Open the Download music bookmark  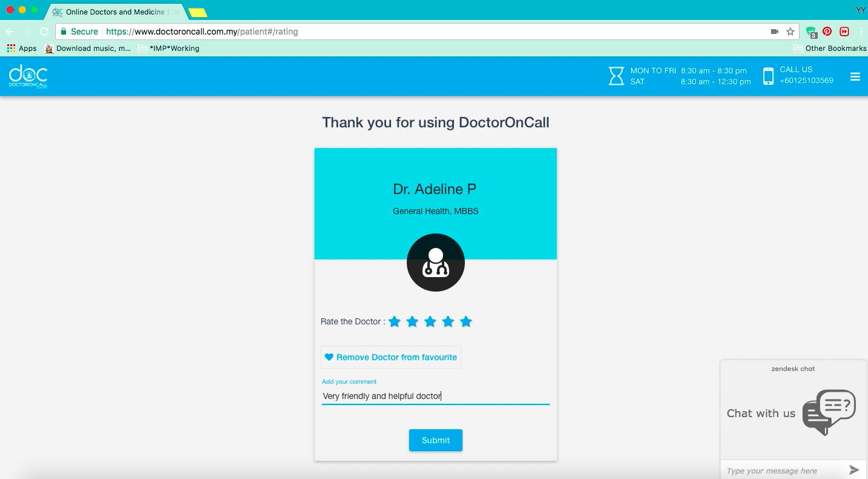coord(88,49)
